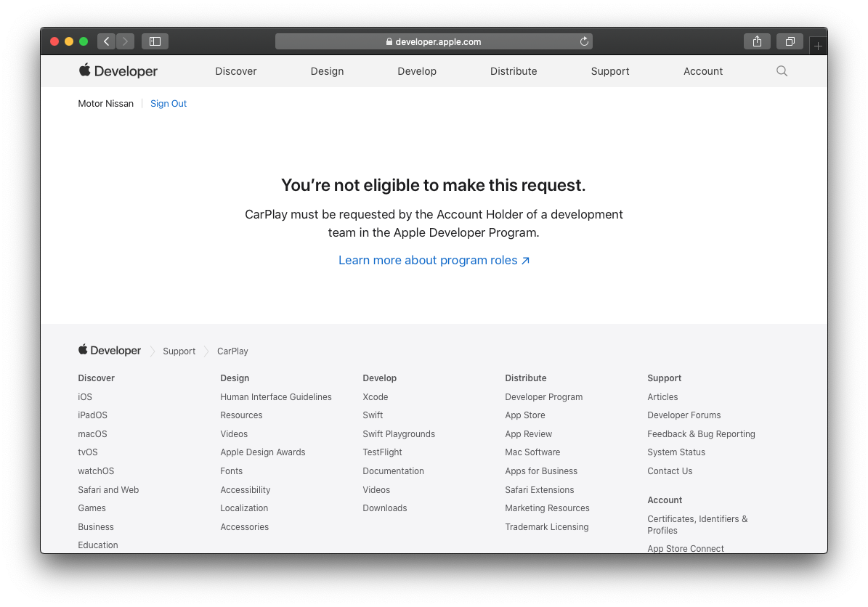Click the Apple Developer logo in header
The image size is (868, 607).
(x=118, y=71)
